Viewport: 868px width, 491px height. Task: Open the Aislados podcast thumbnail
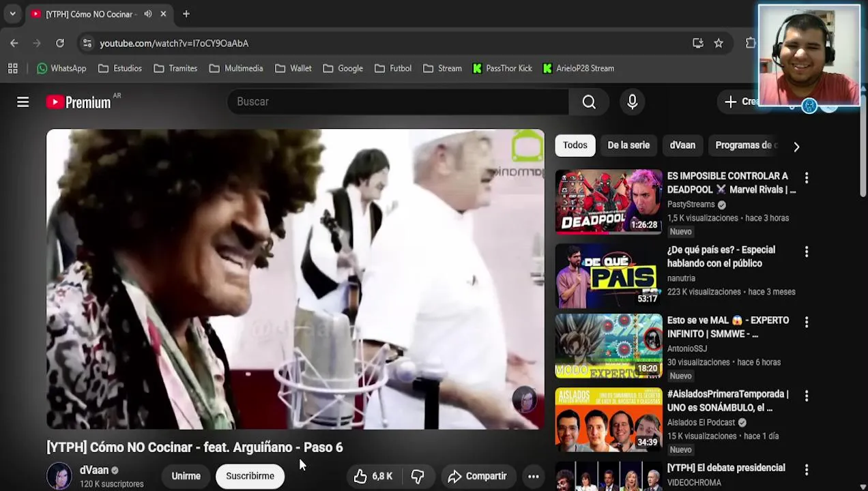pyautogui.click(x=609, y=419)
